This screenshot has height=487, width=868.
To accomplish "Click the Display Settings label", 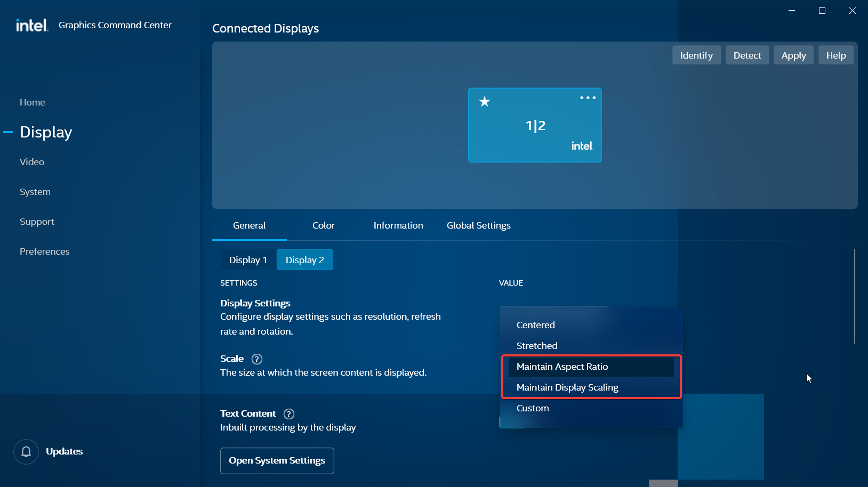I will click(255, 303).
